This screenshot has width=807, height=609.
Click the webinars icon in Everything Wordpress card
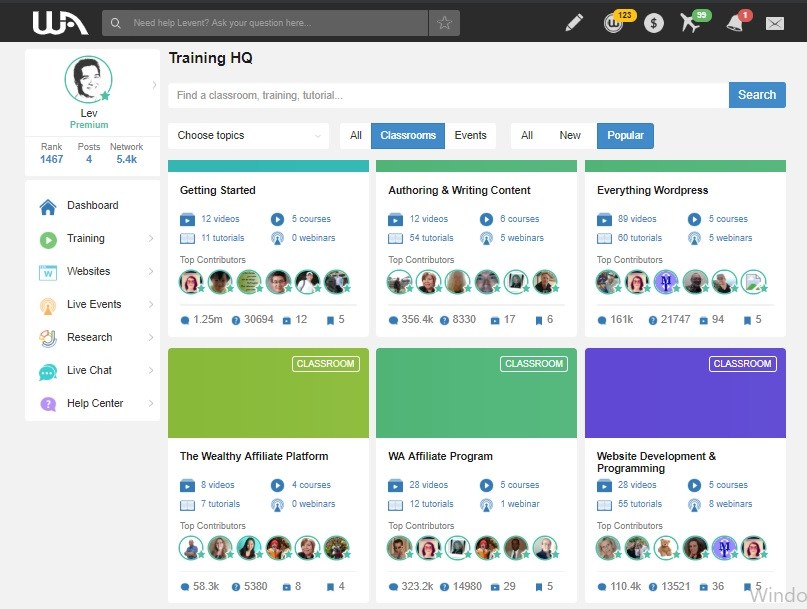(x=694, y=238)
